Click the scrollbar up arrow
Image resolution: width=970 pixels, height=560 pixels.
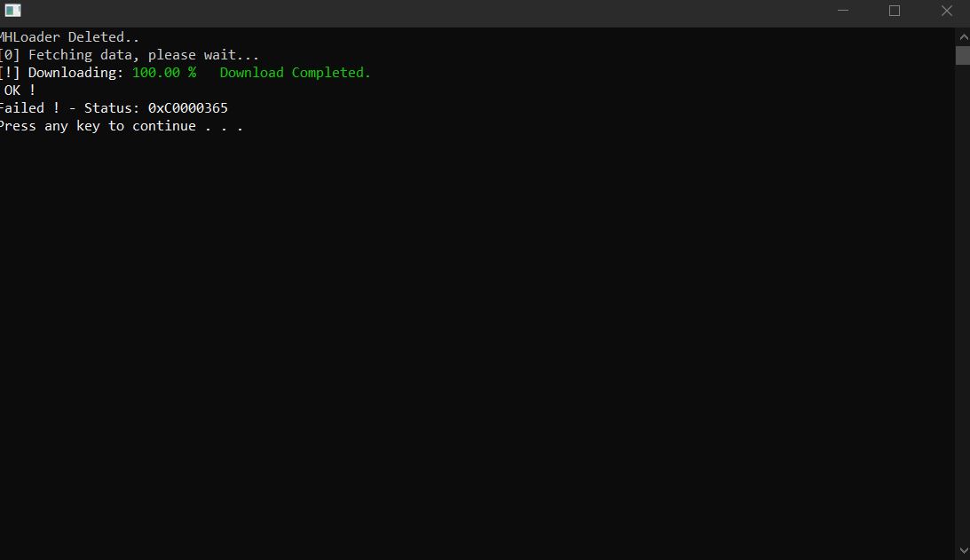click(963, 37)
